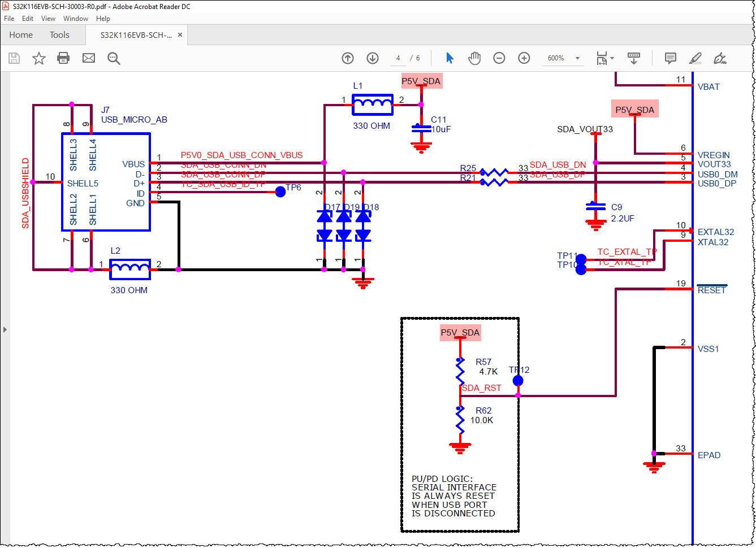756x548 pixels.
Task: Add the document to starred files
Action: pyautogui.click(x=39, y=58)
